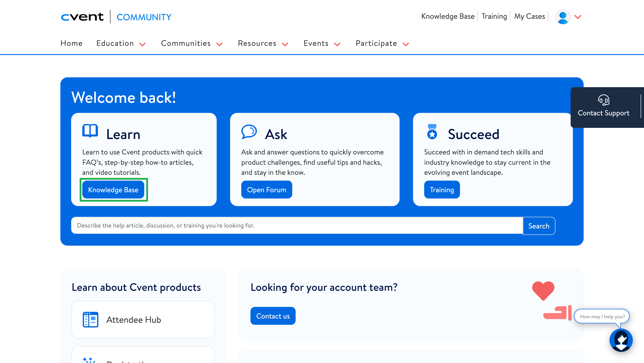
Task: Open My Cases link in header
Action: (530, 16)
